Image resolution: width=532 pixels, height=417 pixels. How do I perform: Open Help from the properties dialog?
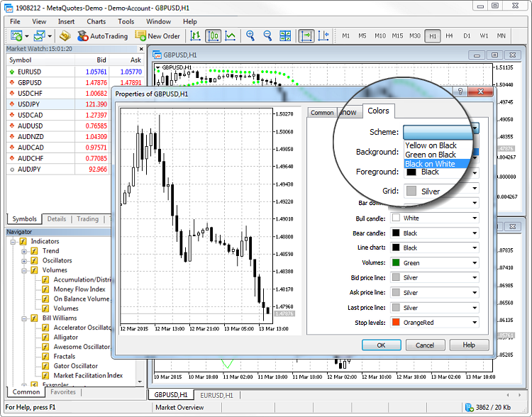click(469, 345)
